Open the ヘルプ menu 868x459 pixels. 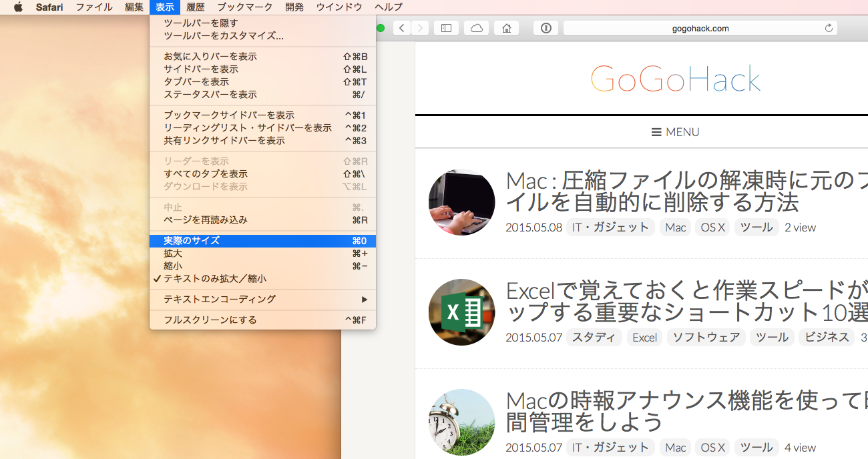pyautogui.click(x=389, y=7)
